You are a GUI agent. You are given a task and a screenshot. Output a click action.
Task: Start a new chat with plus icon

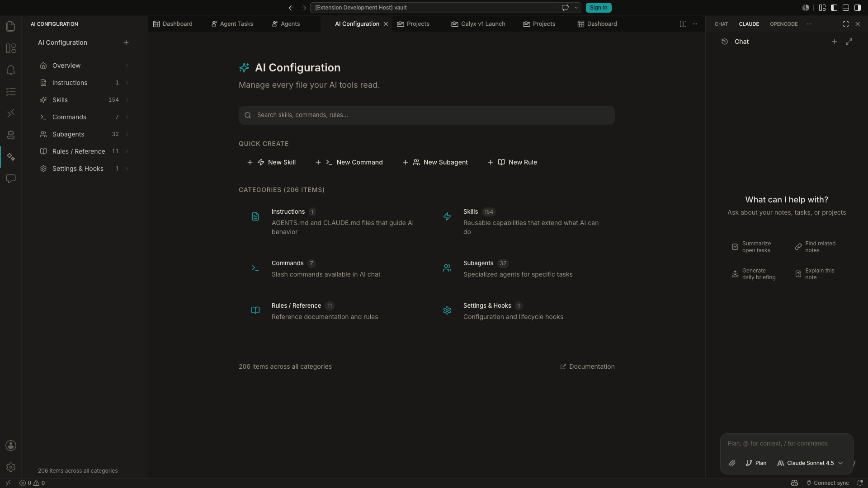click(835, 42)
